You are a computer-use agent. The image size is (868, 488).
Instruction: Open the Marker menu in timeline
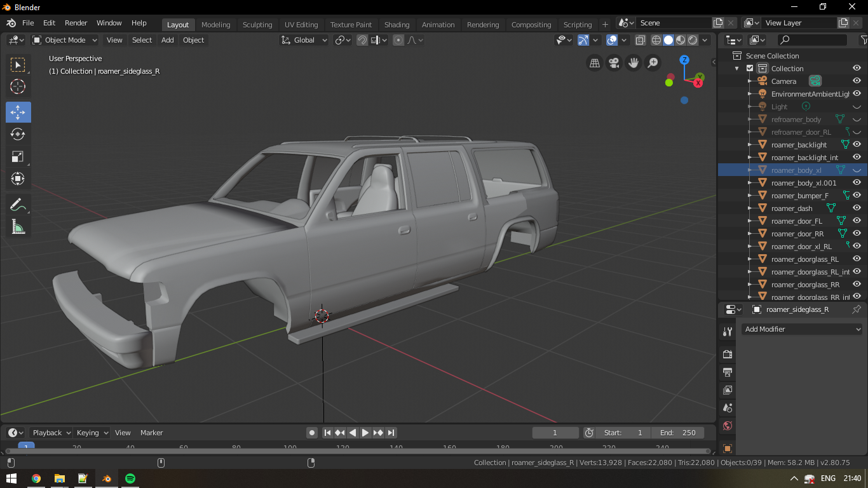tap(151, 433)
